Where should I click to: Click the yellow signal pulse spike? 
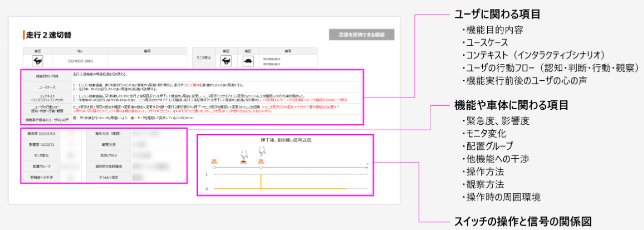point(261,182)
